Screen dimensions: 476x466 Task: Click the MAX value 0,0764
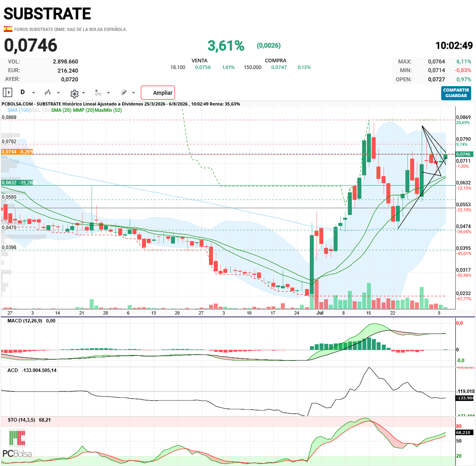[436, 61]
